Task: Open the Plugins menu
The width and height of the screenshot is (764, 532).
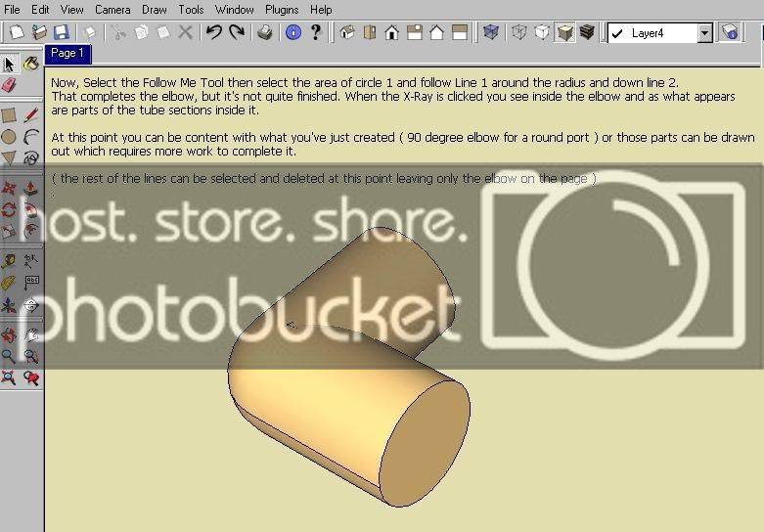Action: pos(282,9)
